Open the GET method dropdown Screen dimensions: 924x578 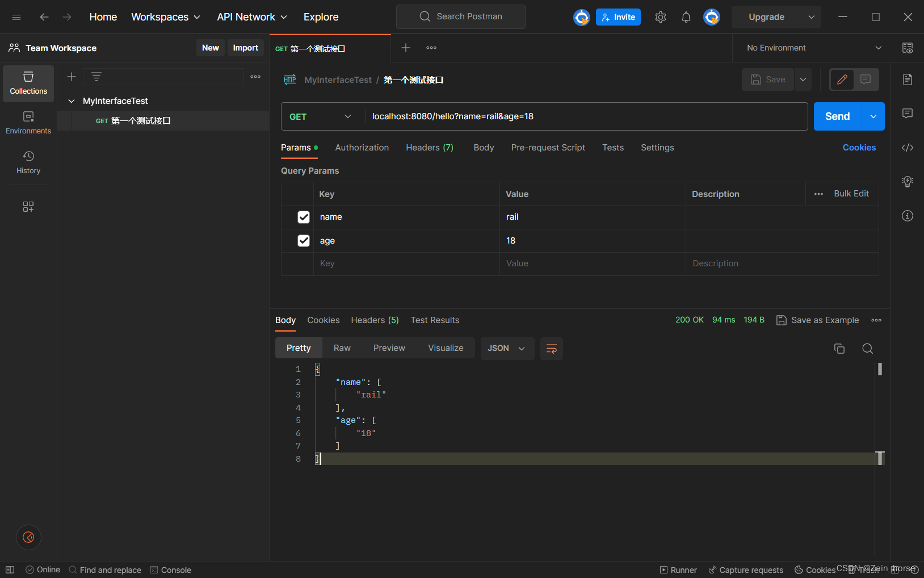(321, 116)
